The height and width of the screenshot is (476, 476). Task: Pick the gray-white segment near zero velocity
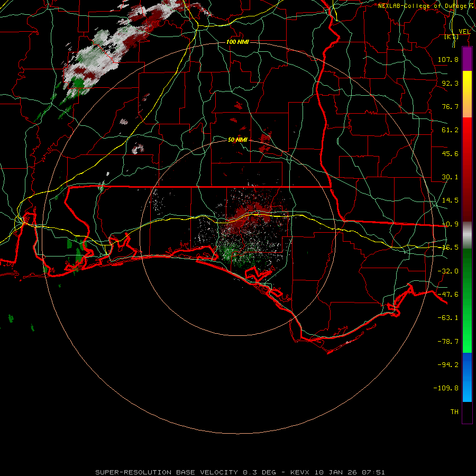coord(467,235)
